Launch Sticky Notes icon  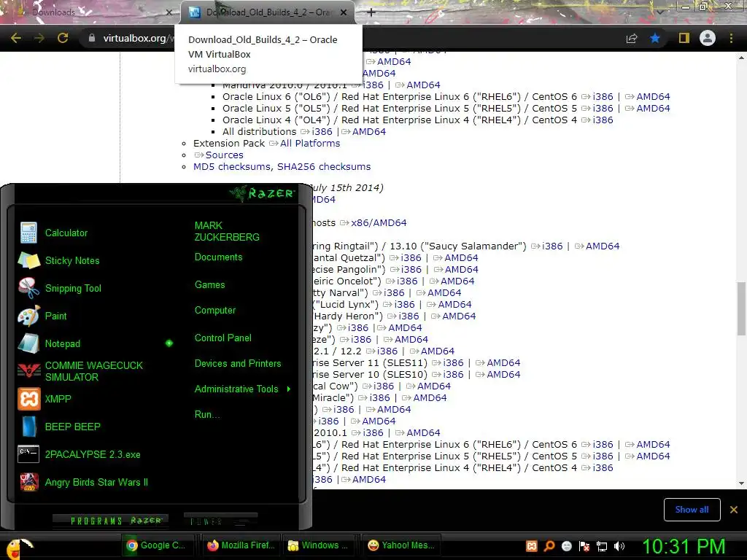pyautogui.click(x=28, y=260)
